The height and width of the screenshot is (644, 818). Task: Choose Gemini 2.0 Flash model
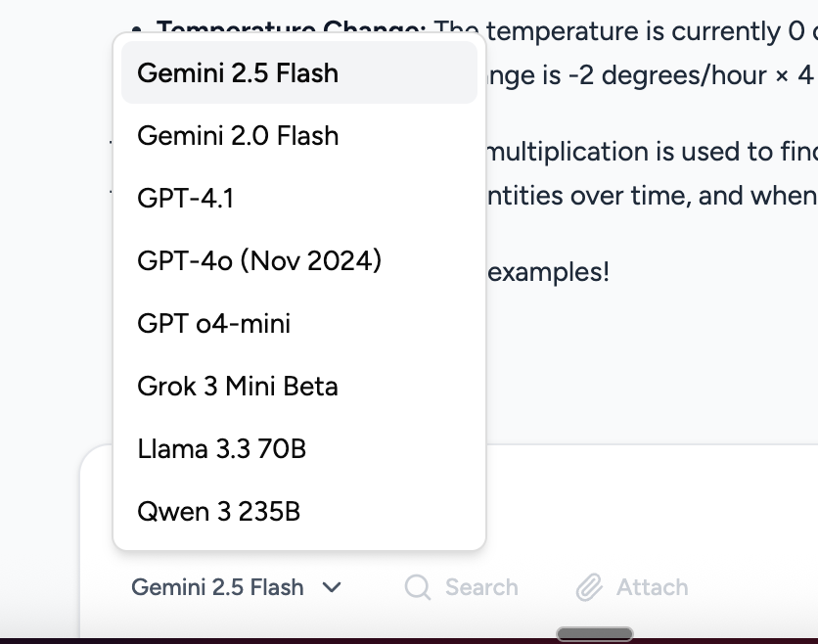click(238, 136)
